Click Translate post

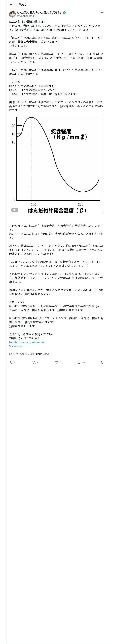[x=16, y=346]
